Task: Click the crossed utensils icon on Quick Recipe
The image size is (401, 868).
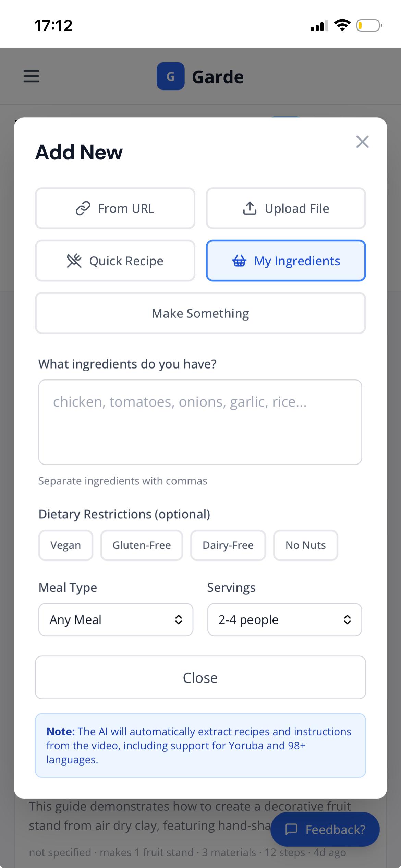Action: point(74,261)
